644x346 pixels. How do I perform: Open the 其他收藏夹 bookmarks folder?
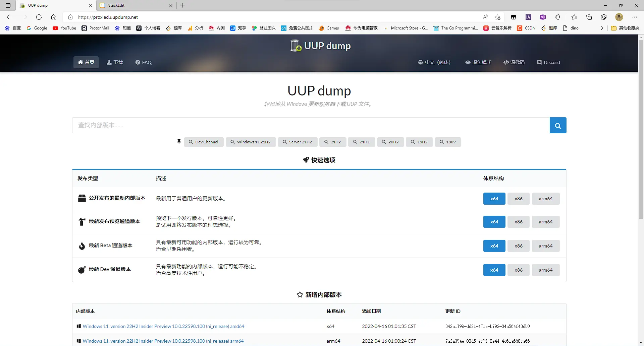click(x=626, y=28)
